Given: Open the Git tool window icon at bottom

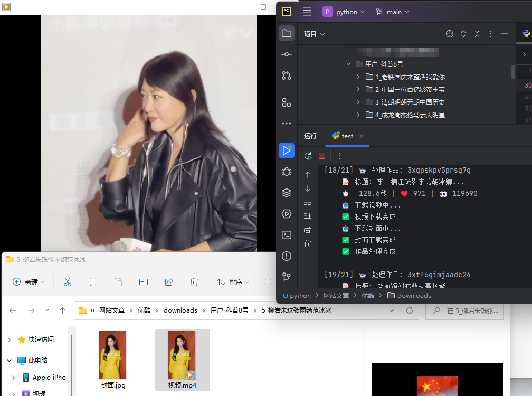Looking at the screenshot, I should coord(287,277).
